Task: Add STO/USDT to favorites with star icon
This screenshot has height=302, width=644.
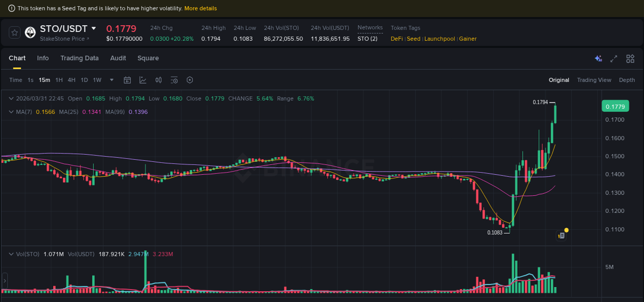Action: pyautogui.click(x=14, y=32)
